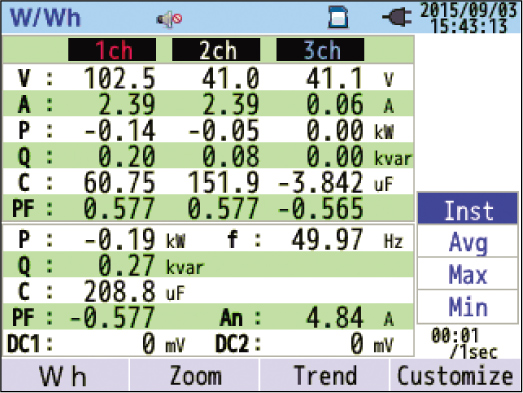The width and height of the screenshot is (523, 393).
Task: Switch to Avg display mode
Action: coord(468,241)
